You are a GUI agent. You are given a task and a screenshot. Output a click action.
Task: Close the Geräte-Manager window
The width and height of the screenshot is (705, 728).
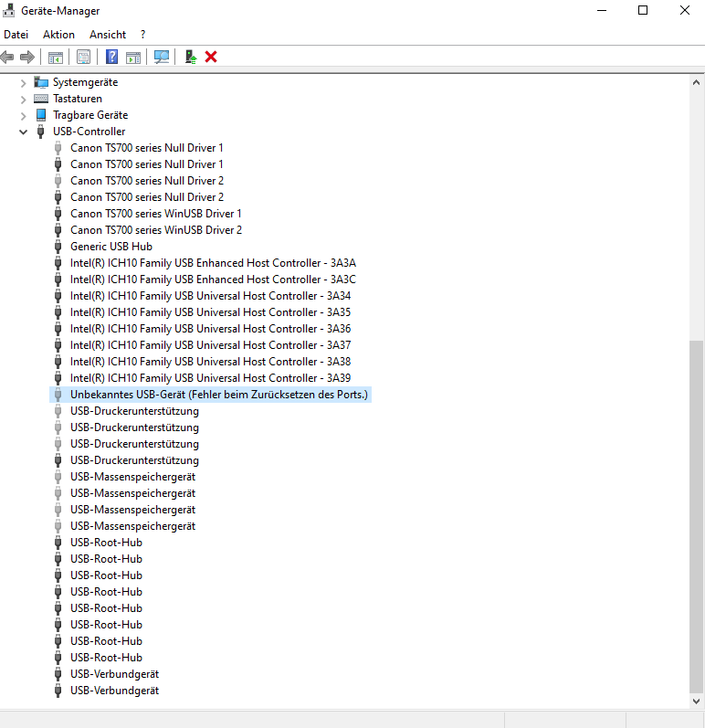pyautogui.click(x=685, y=10)
